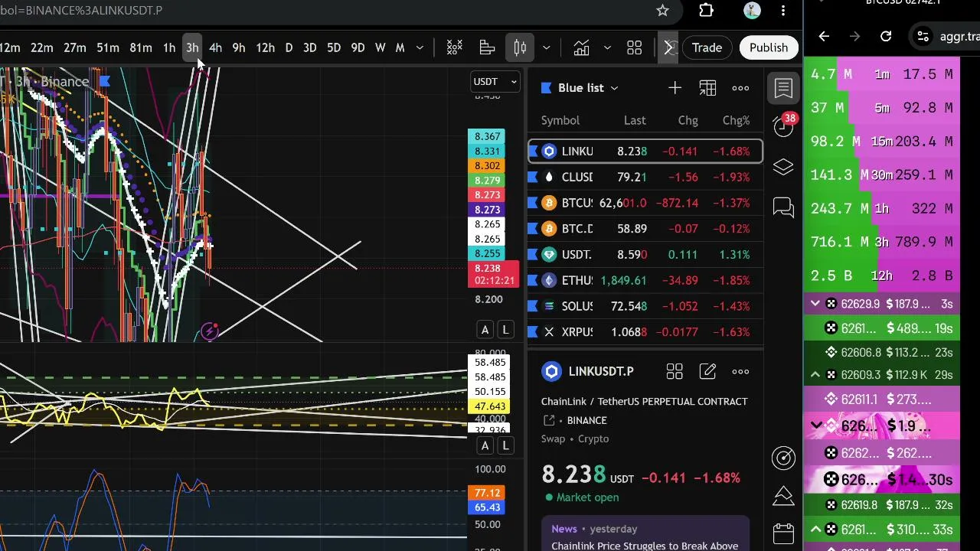Open browser profile avatar

tap(752, 11)
